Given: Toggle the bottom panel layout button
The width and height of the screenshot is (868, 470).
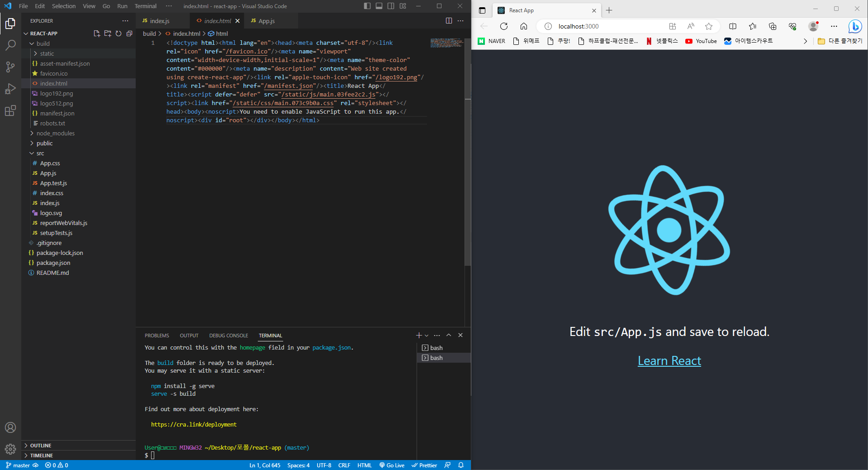Looking at the screenshot, I should (379, 6).
